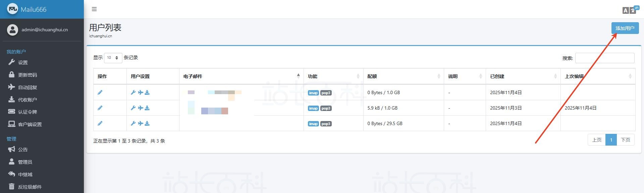Open 自动回复 in the sidebar

coord(28,87)
